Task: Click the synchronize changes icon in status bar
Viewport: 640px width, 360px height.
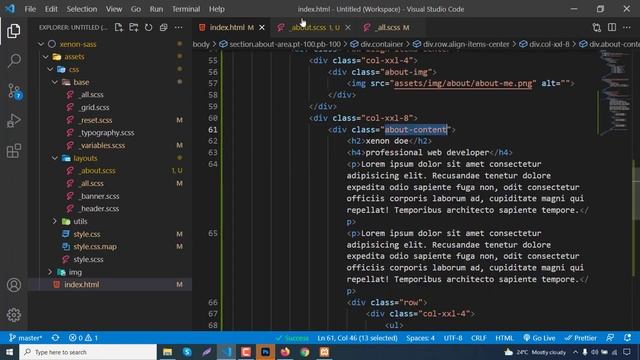Action: 56,338
